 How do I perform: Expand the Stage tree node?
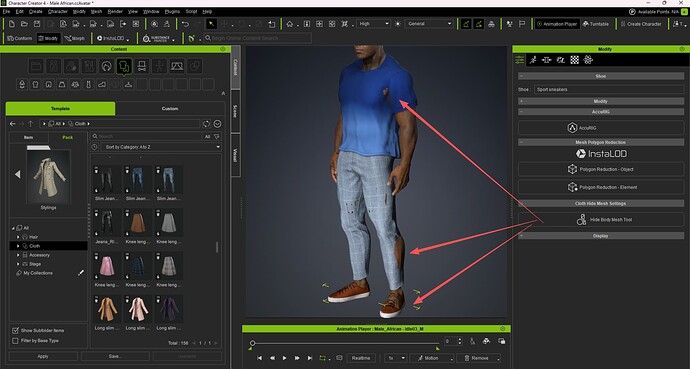pos(18,264)
